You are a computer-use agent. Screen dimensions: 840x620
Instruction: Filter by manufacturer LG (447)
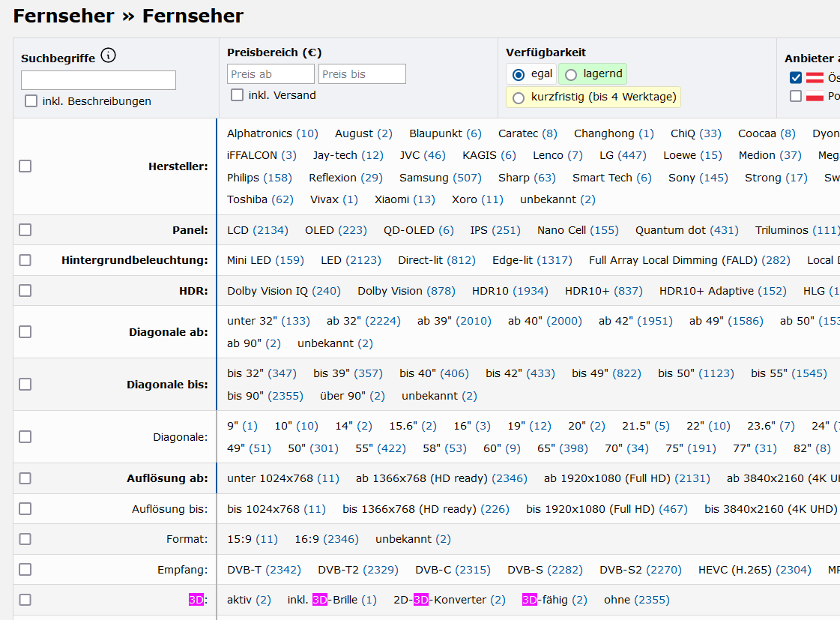point(623,155)
